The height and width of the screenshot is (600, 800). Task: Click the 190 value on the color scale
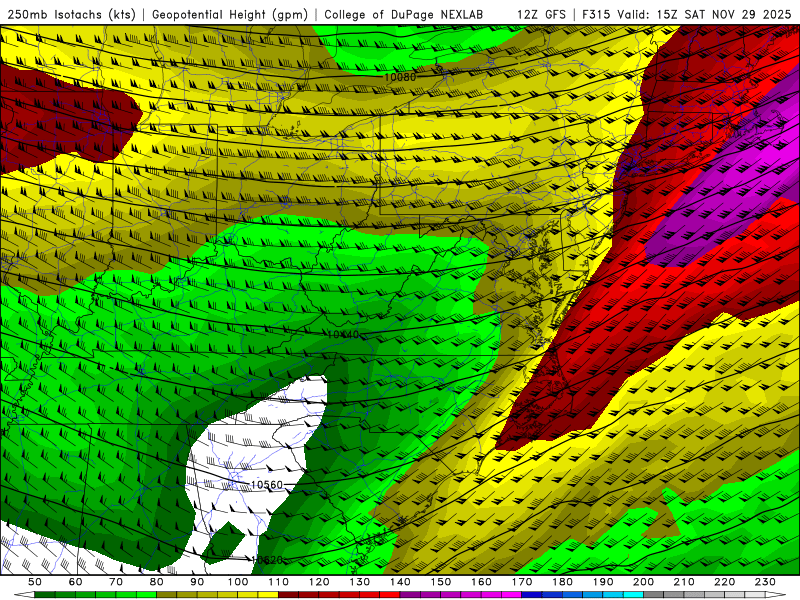coord(603,582)
